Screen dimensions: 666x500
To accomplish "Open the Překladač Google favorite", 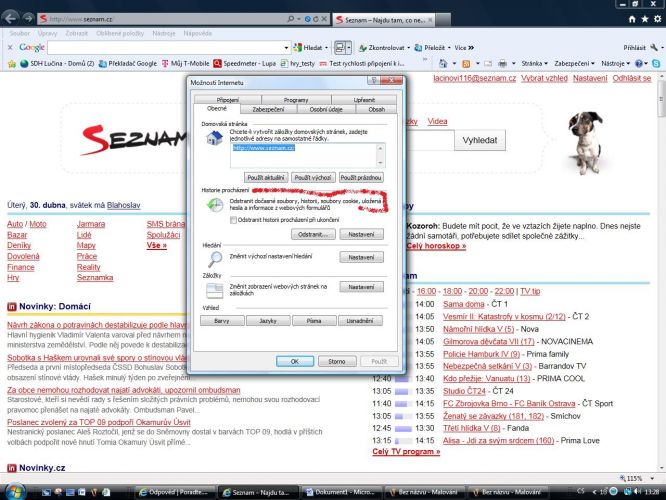I will 128,64.
